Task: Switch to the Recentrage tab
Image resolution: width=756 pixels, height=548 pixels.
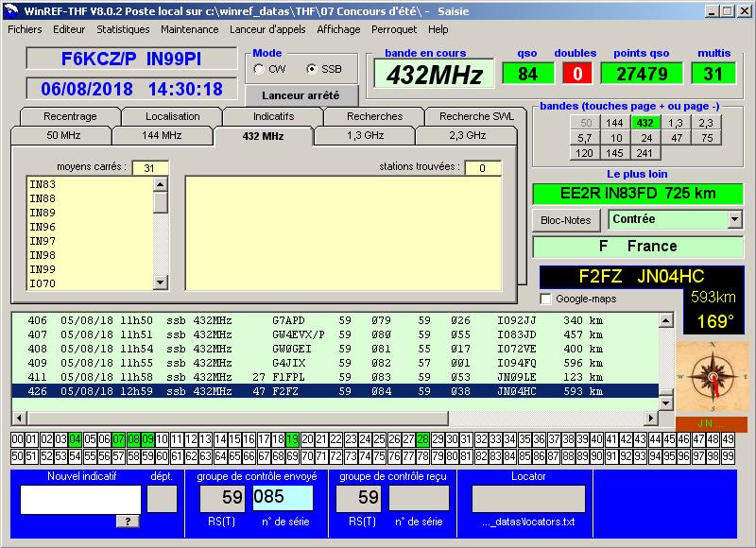Action: pos(70,116)
